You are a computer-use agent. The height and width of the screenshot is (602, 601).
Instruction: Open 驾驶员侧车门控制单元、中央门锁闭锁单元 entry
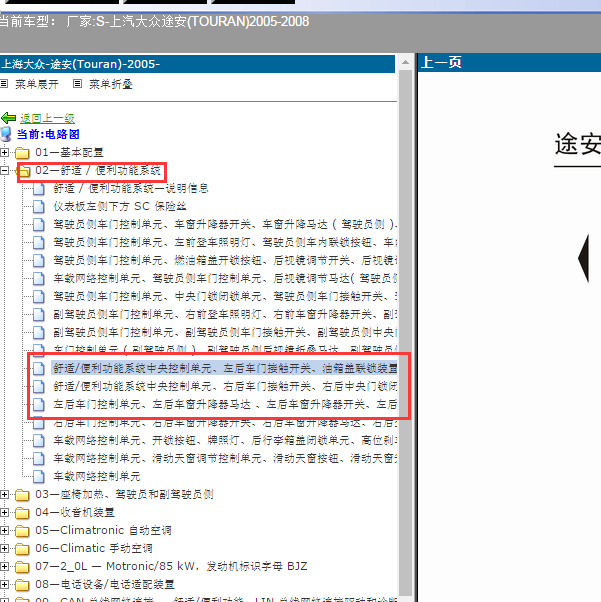(x=225, y=296)
